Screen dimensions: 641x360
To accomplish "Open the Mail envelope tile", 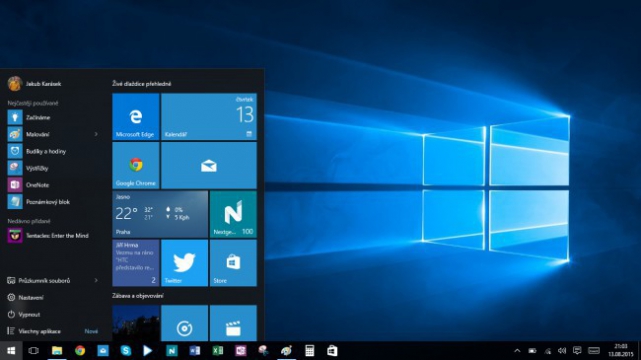I will [x=209, y=165].
